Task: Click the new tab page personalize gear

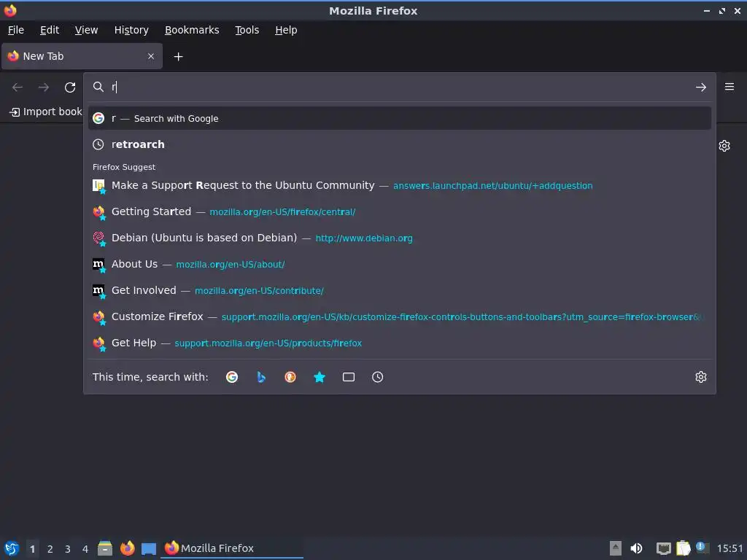Action: (x=724, y=146)
